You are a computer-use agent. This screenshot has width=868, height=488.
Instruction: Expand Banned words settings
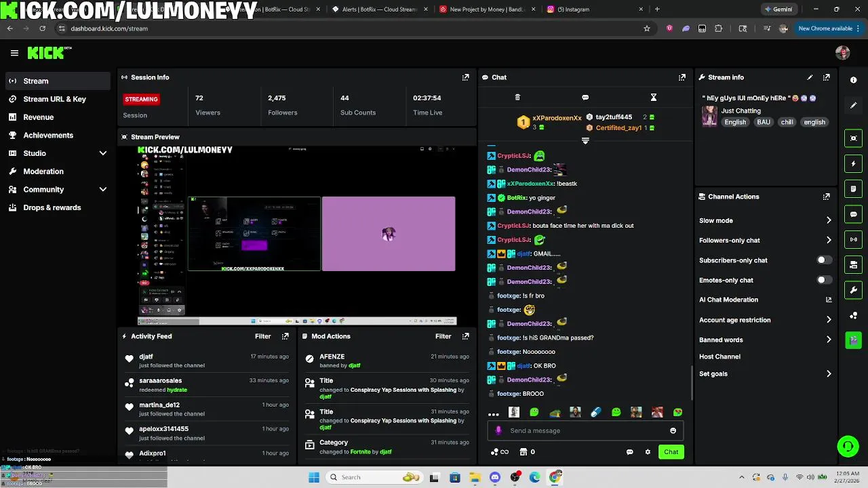tap(829, 340)
